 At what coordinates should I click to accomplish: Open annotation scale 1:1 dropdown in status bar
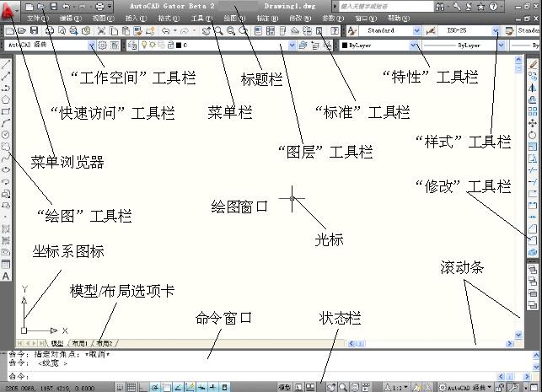[x=396, y=388]
